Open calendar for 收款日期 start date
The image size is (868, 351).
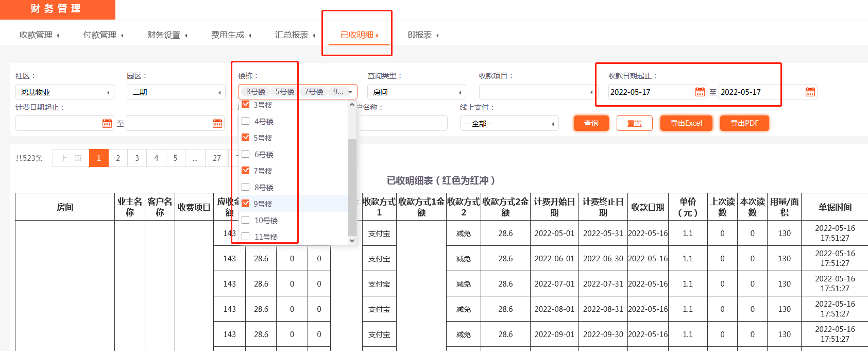700,92
